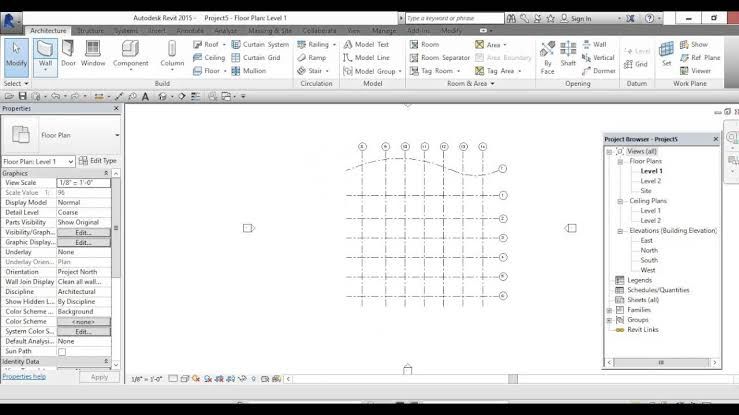Click the drawing area horizontal scrollbar thumb
Image resolution: width=739 pixels, height=415 pixels.
click(x=513, y=379)
